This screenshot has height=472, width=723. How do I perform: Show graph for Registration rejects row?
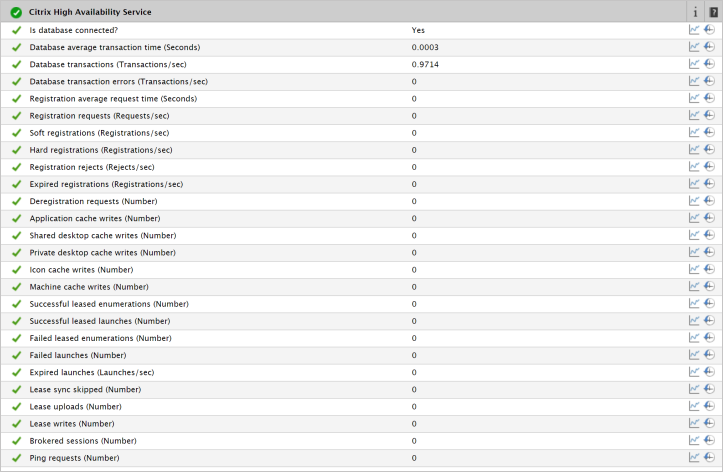(x=694, y=166)
